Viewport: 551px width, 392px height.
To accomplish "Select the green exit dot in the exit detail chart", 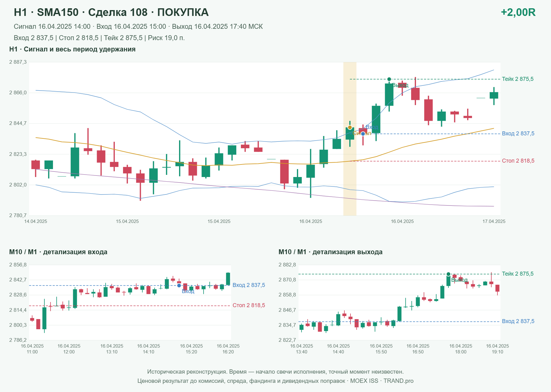I will pyautogui.click(x=448, y=274).
